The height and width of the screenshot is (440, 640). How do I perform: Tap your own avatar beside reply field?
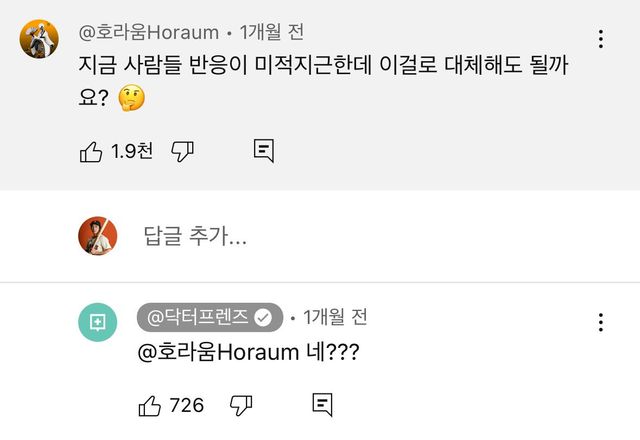coord(98,236)
